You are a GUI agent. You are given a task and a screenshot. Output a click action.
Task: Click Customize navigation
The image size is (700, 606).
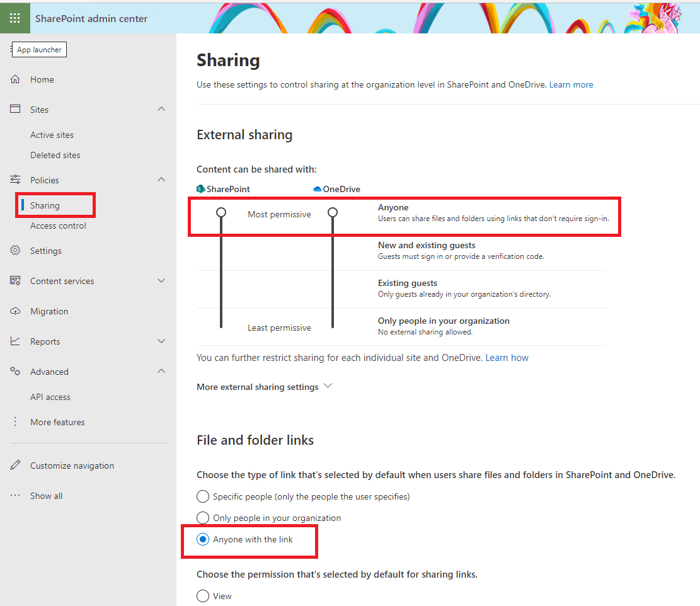(72, 466)
